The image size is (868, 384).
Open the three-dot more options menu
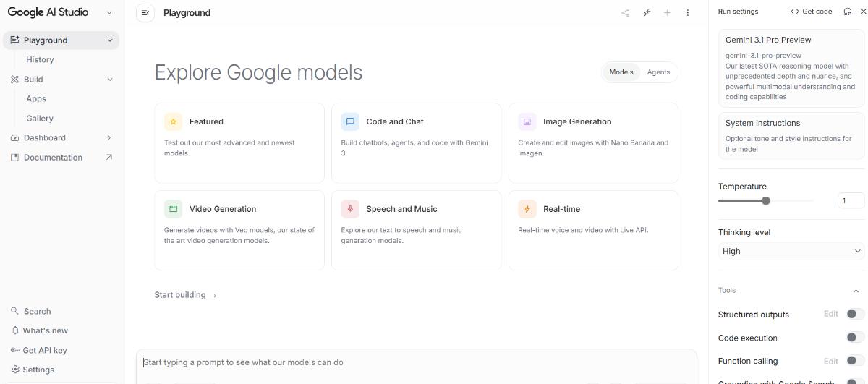tap(687, 12)
